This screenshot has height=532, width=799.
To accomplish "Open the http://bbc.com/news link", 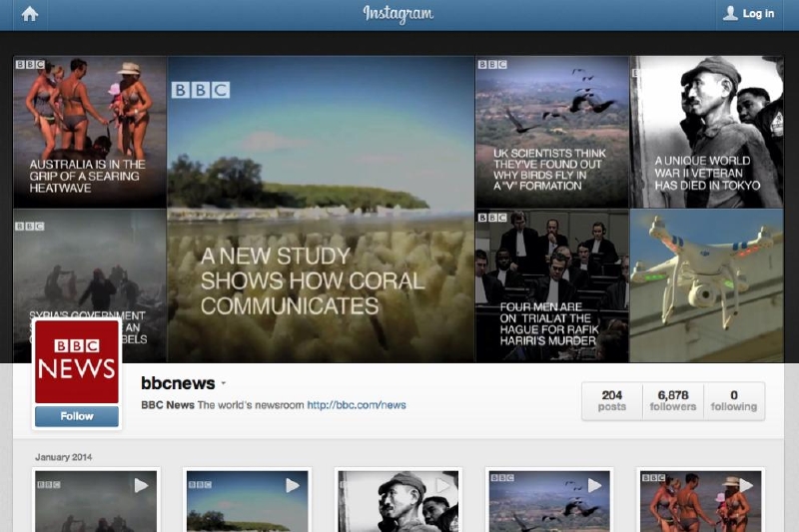I will pos(357,405).
